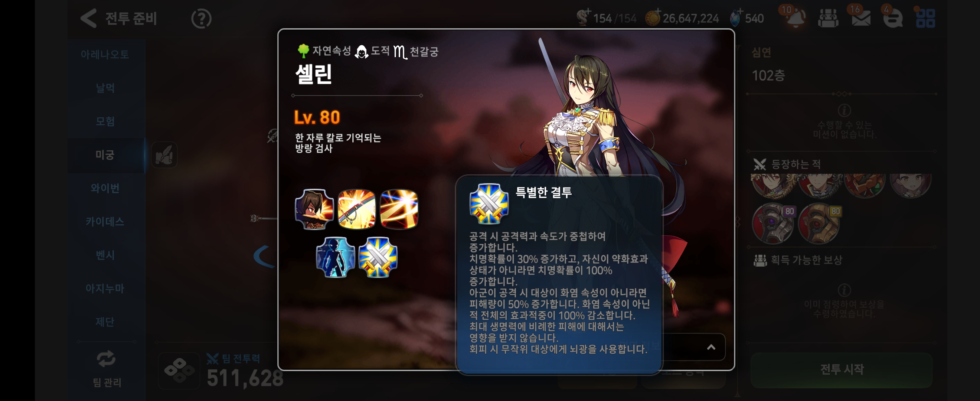Open the formation icon beside team power

[x=179, y=370]
